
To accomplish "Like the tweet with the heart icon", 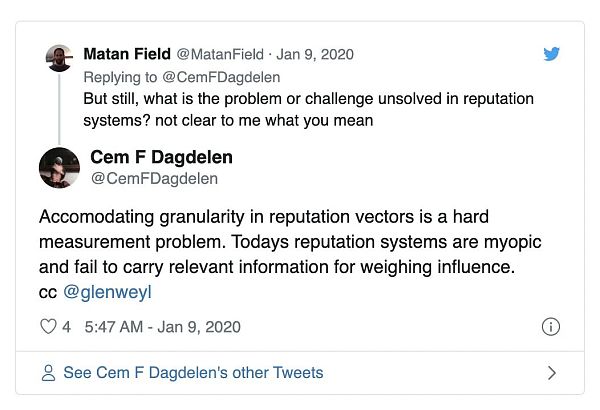I will click(x=48, y=327).
